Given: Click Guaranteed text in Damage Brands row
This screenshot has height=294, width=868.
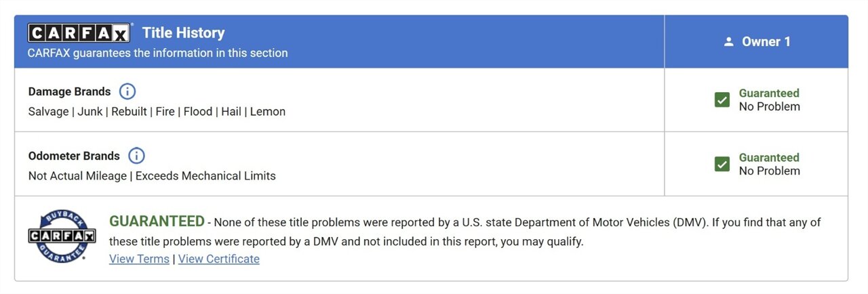Looking at the screenshot, I should [x=769, y=93].
